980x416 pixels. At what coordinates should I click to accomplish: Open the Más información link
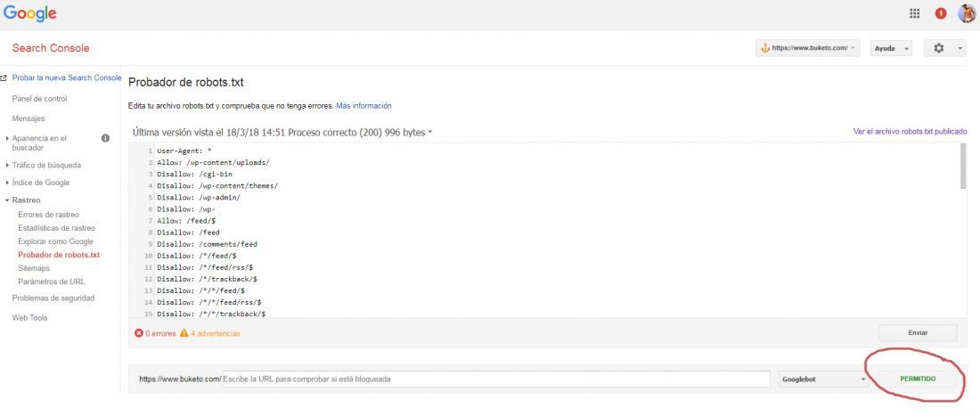[363, 106]
